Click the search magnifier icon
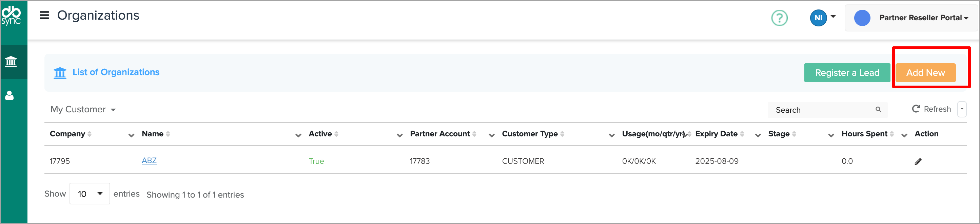The height and width of the screenshot is (224, 980). coord(878,109)
